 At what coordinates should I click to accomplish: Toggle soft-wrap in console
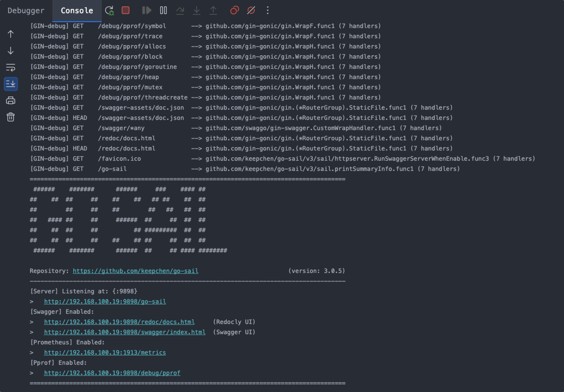11,67
